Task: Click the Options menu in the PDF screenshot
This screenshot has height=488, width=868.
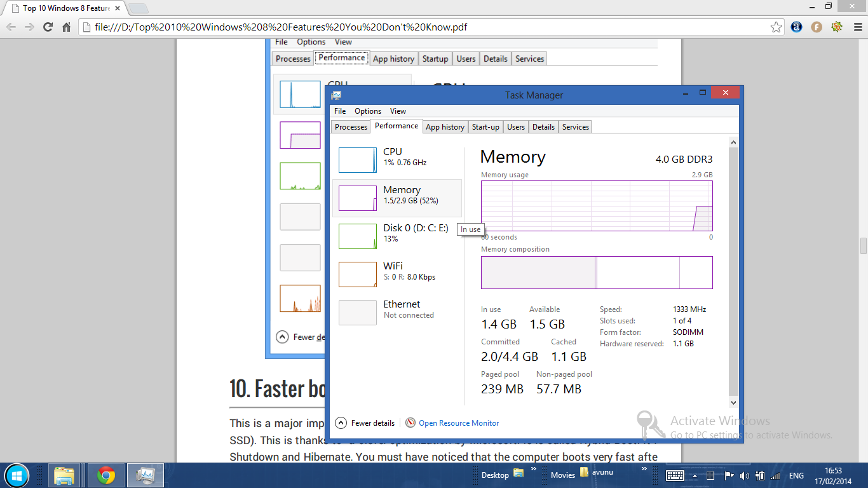Action: pos(311,42)
